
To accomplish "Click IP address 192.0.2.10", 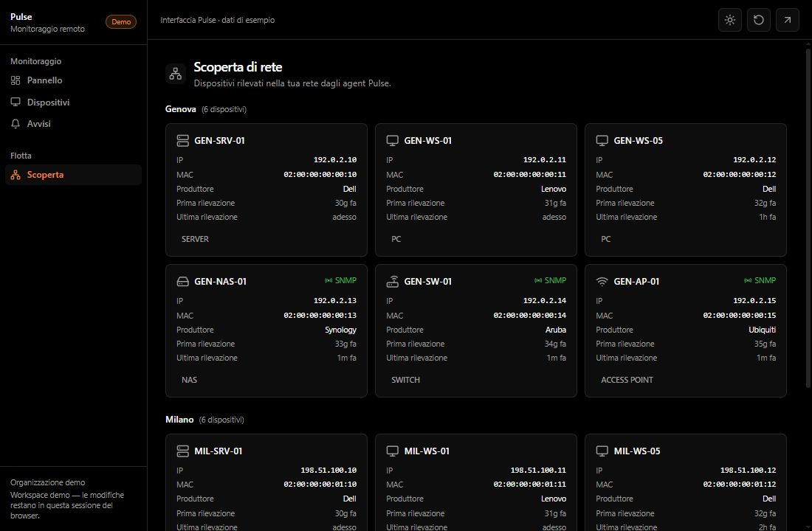I will pyautogui.click(x=335, y=160).
